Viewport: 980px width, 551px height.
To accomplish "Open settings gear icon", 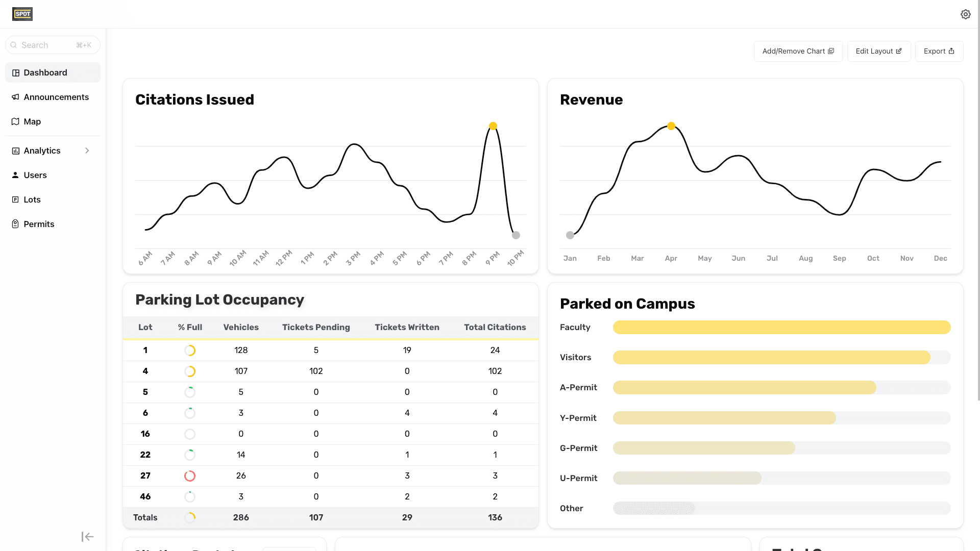I will click(965, 14).
